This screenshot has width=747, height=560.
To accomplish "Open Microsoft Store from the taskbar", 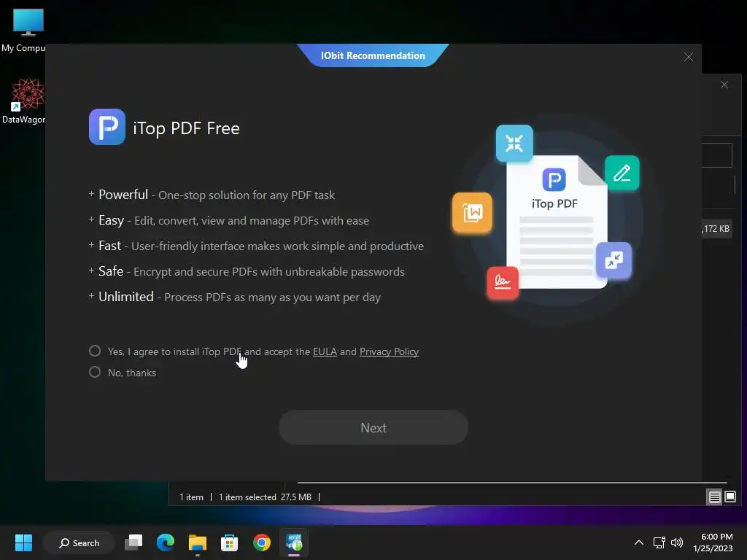I will (229, 542).
